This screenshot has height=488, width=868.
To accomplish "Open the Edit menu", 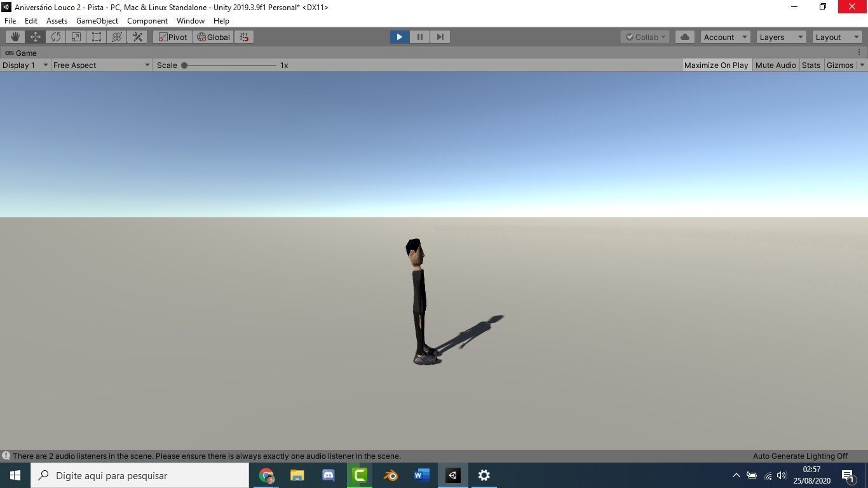I will [31, 20].
